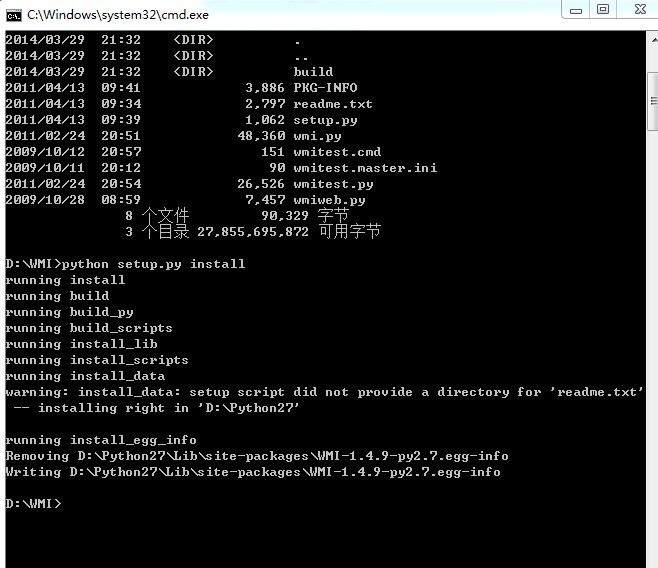Click the line 'running install_egg_info'
The height and width of the screenshot is (568, 658).
[101, 440]
